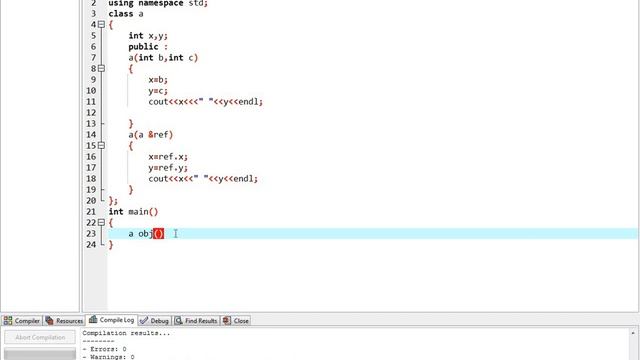Collapse the class body fold at line 4
The image size is (640, 360).
101,24
